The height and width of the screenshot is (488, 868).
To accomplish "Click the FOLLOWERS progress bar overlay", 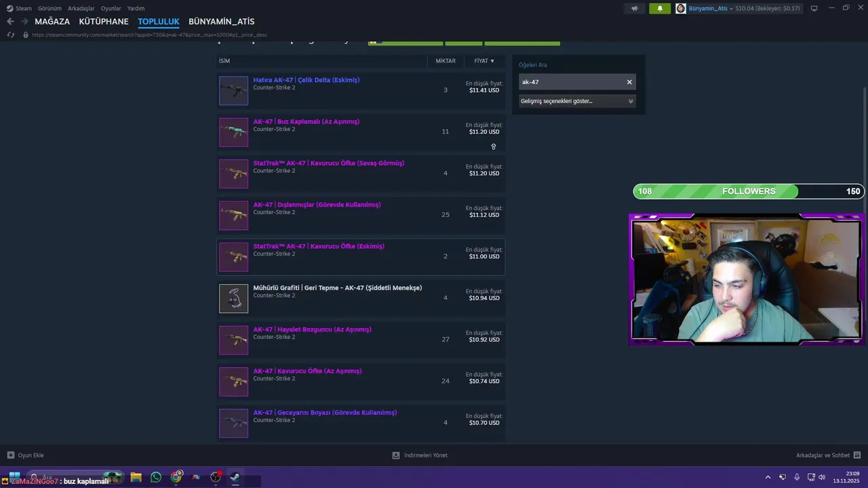I will [x=749, y=191].
